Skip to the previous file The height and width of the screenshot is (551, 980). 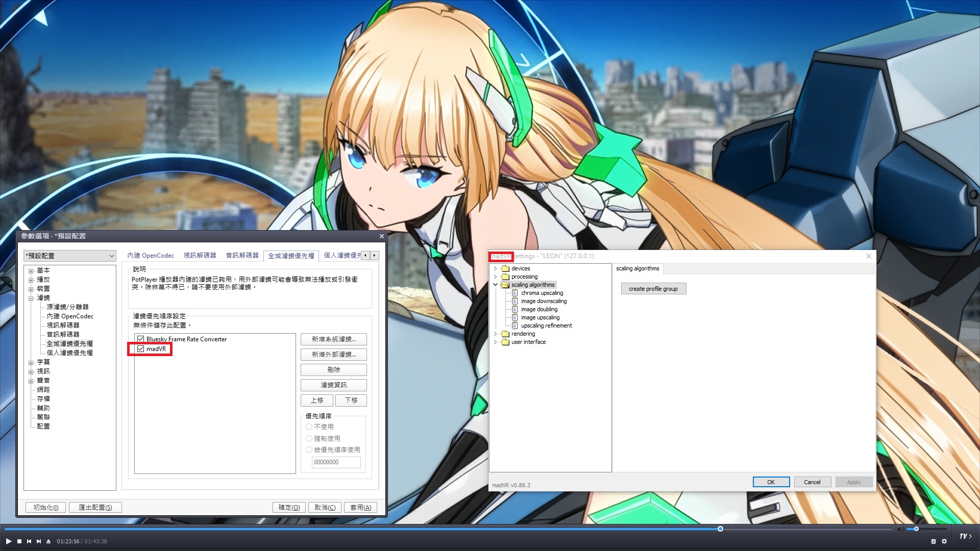click(29, 541)
